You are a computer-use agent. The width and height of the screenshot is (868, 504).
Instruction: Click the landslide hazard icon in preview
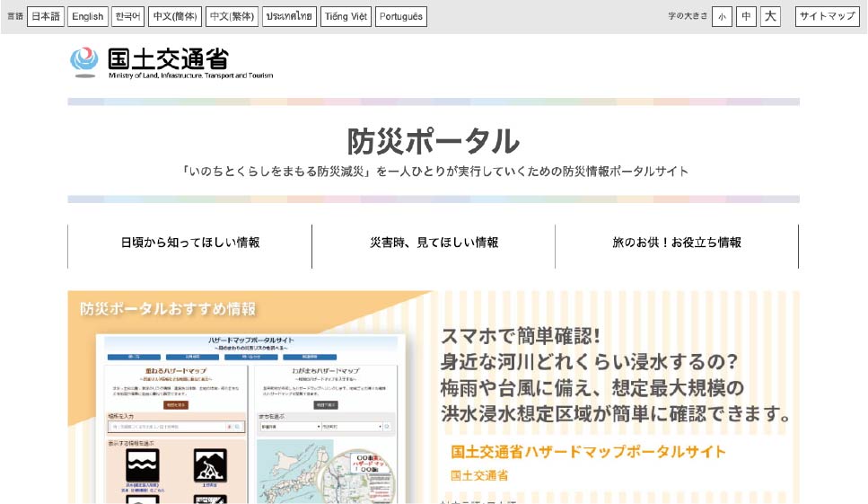click(x=210, y=465)
